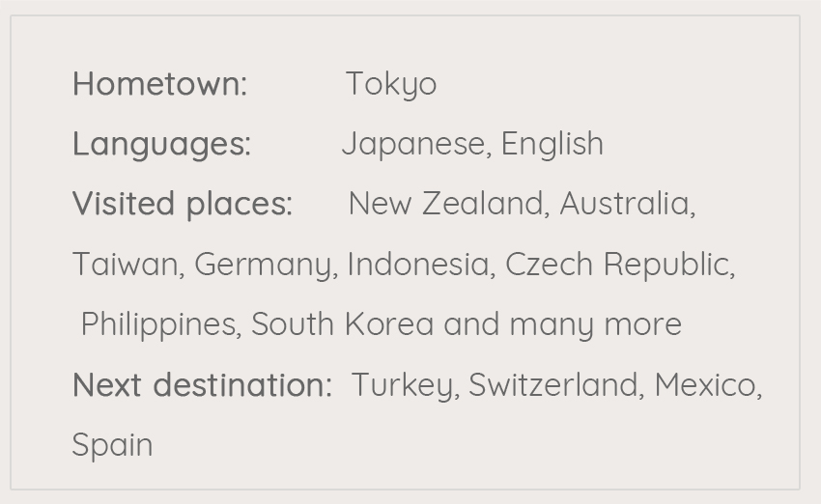The height and width of the screenshot is (504, 821).
Task: Select the word Indonesia
Action: 417,264
